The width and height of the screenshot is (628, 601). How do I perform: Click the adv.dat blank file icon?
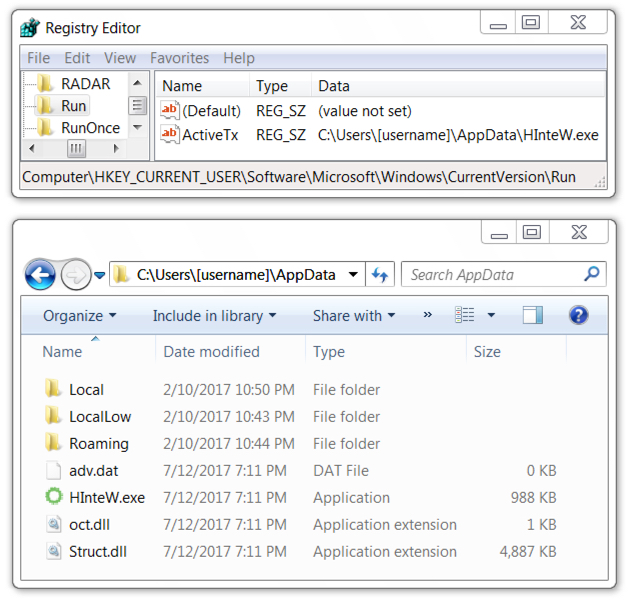[x=54, y=470]
